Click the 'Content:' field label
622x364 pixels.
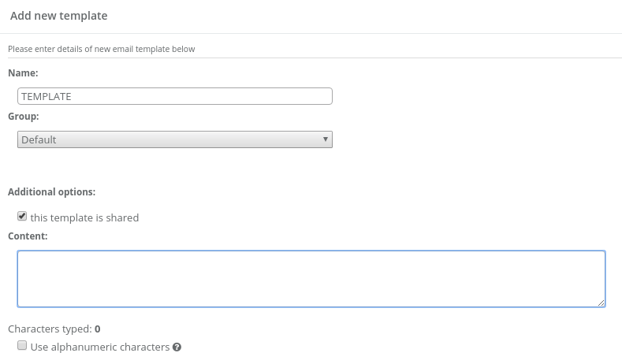(x=28, y=235)
